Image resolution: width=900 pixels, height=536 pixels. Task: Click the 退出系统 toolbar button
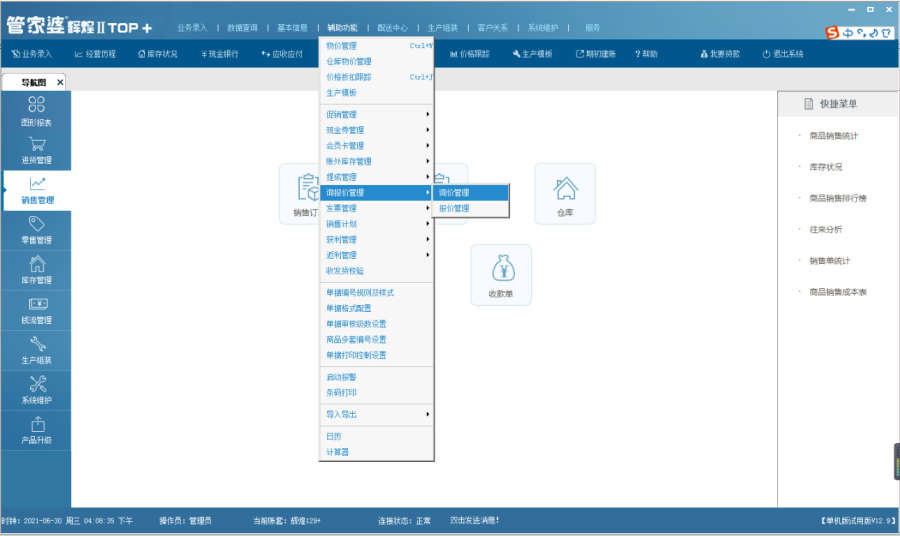(x=782, y=54)
